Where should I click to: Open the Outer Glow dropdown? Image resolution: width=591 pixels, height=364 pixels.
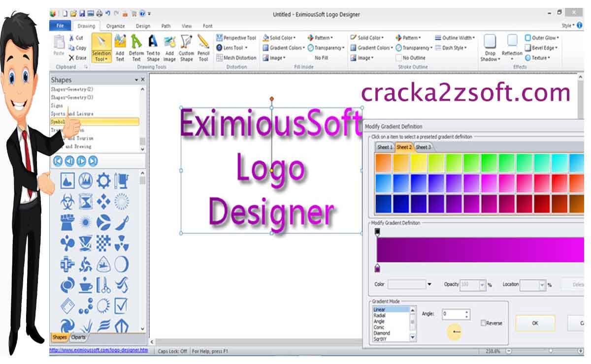pos(541,38)
